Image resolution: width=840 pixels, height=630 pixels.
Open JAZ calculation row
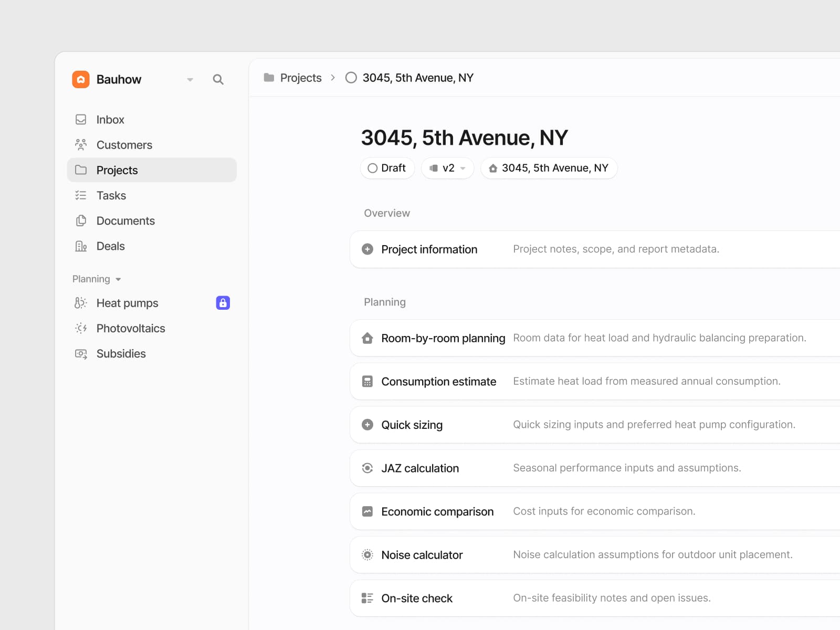pyautogui.click(x=595, y=468)
